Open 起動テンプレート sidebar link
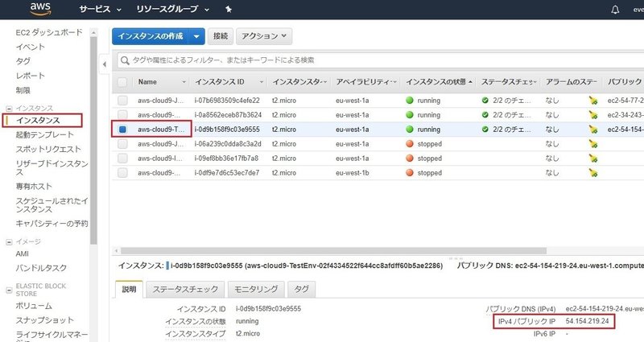Screen dimensions: 644x342 point(45,134)
